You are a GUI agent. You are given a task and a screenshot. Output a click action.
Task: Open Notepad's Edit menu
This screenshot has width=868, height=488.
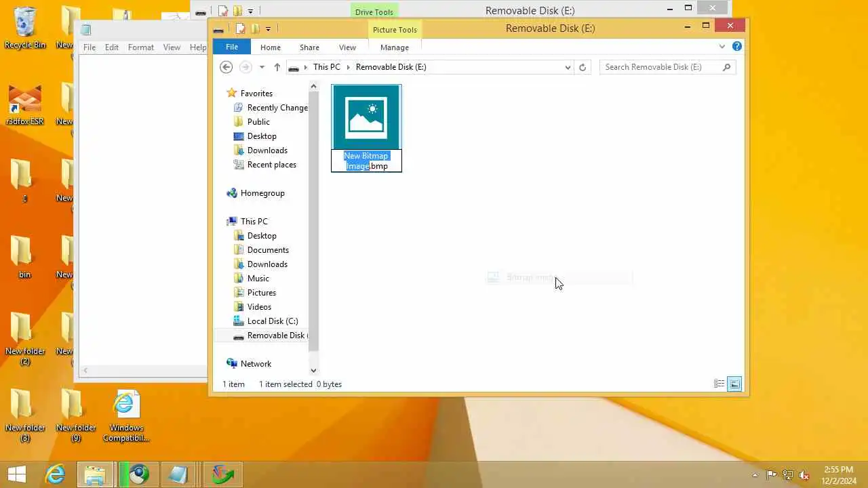click(112, 47)
